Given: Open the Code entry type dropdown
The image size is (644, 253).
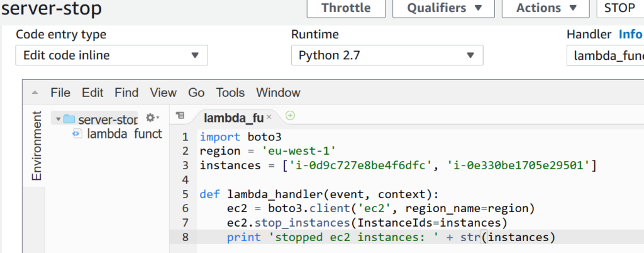Looking at the screenshot, I should pos(111,55).
